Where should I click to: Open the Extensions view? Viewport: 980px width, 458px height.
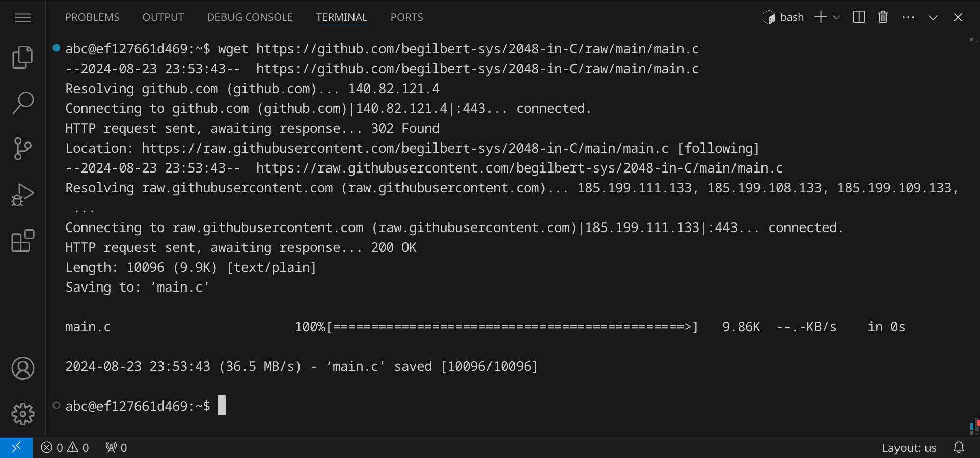pyautogui.click(x=22, y=241)
